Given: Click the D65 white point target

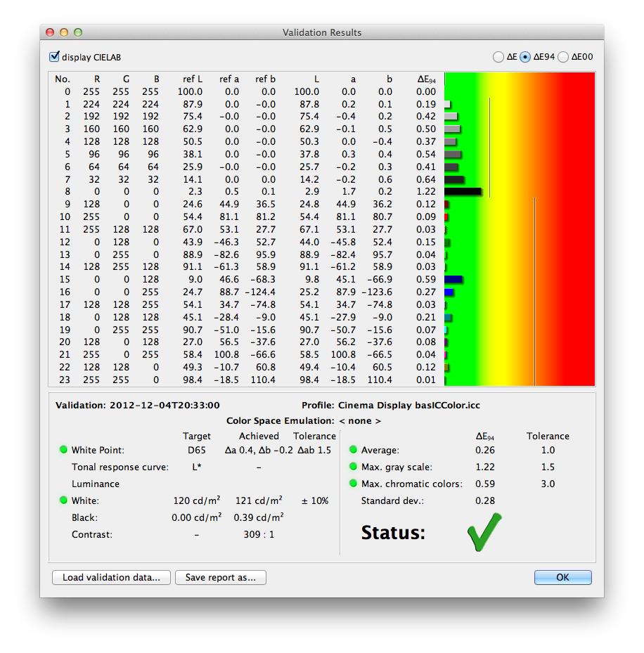Looking at the screenshot, I should [197, 450].
